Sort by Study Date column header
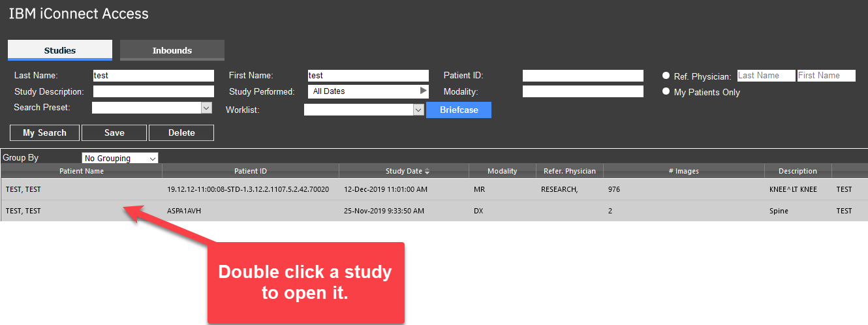This screenshot has height=325, width=868. [404, 171]
